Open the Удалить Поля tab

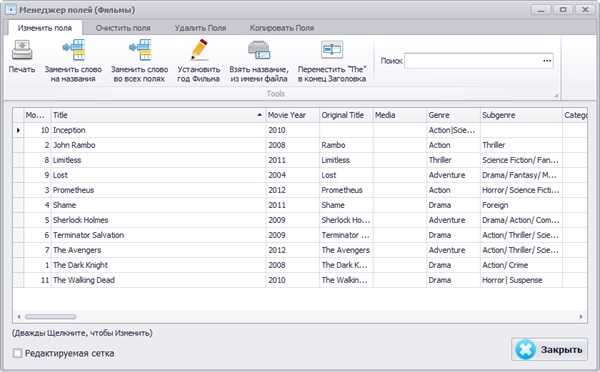pos(200,28)
